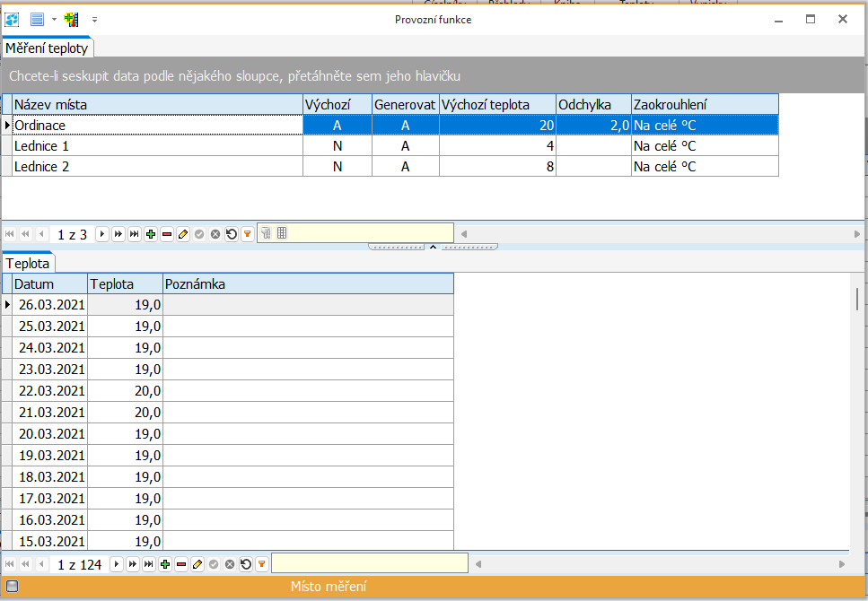Image resolution: width=868 pixels, height=601 pixels.
Task: Jump to last record in the places navigator
Action: pos(134,234)
